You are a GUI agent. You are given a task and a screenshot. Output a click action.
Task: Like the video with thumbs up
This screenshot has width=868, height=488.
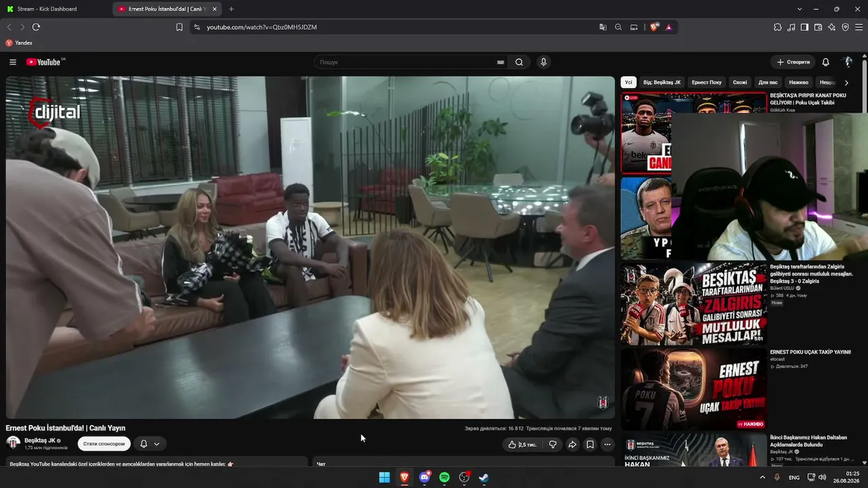(521, 445)
